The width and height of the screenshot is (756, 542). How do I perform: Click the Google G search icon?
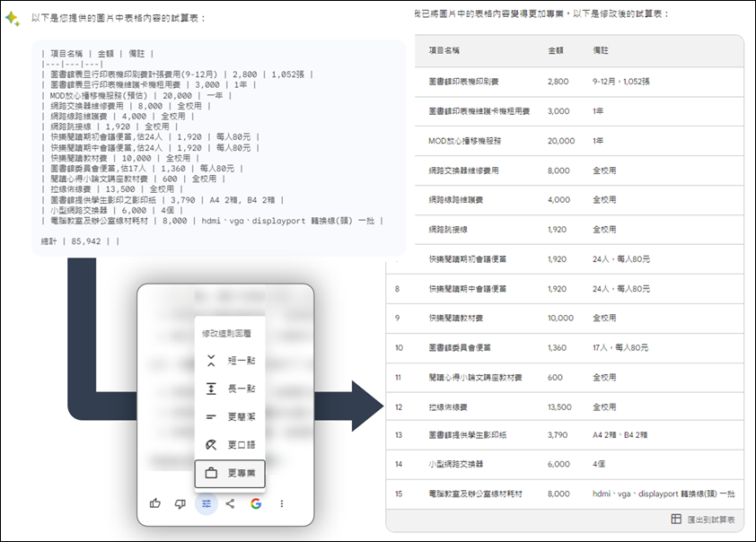point(256,503)
